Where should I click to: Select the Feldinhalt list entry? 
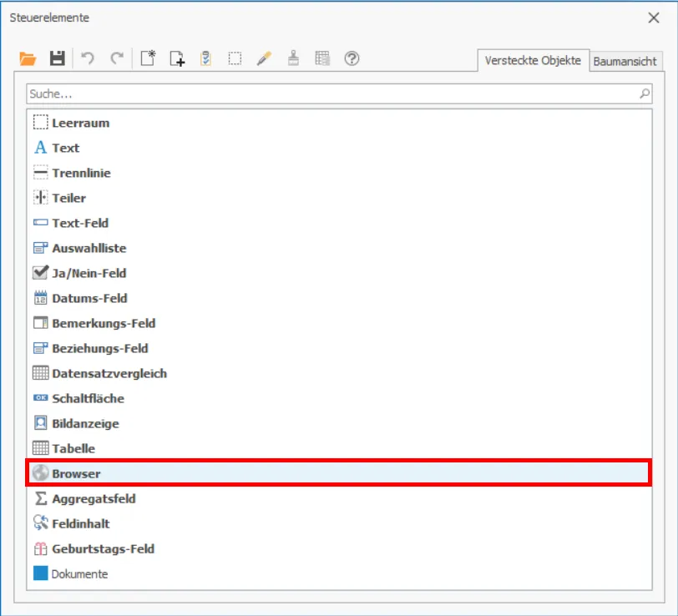tap(339, 523)
